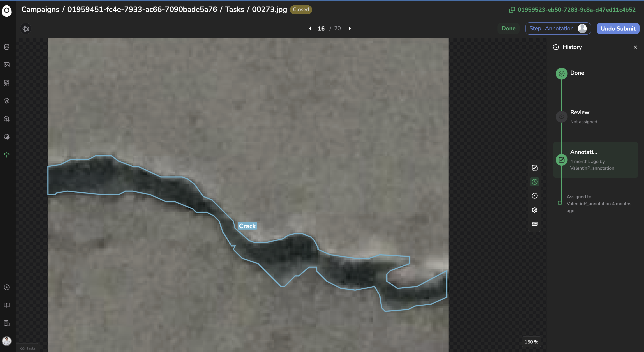Viewport: 644px width, 352px height.
Task: Click the annotate pencil icon in the floating toolbar
Action: pyautogui.click(x=534, y=168)
